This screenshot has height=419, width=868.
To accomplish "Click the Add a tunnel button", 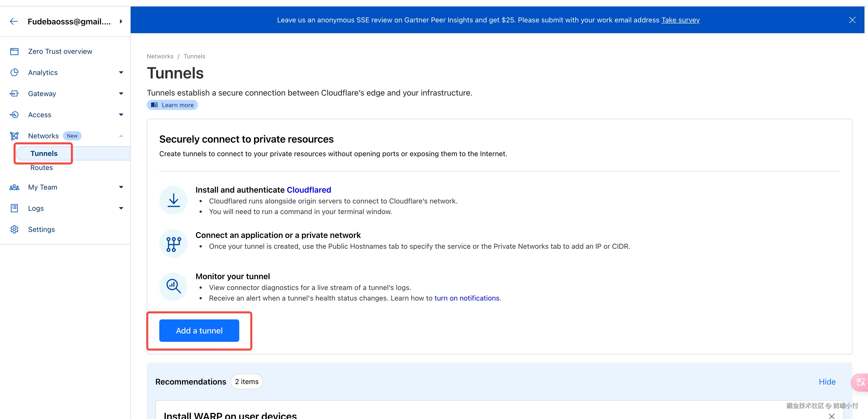I will click(x=199, y=331).
